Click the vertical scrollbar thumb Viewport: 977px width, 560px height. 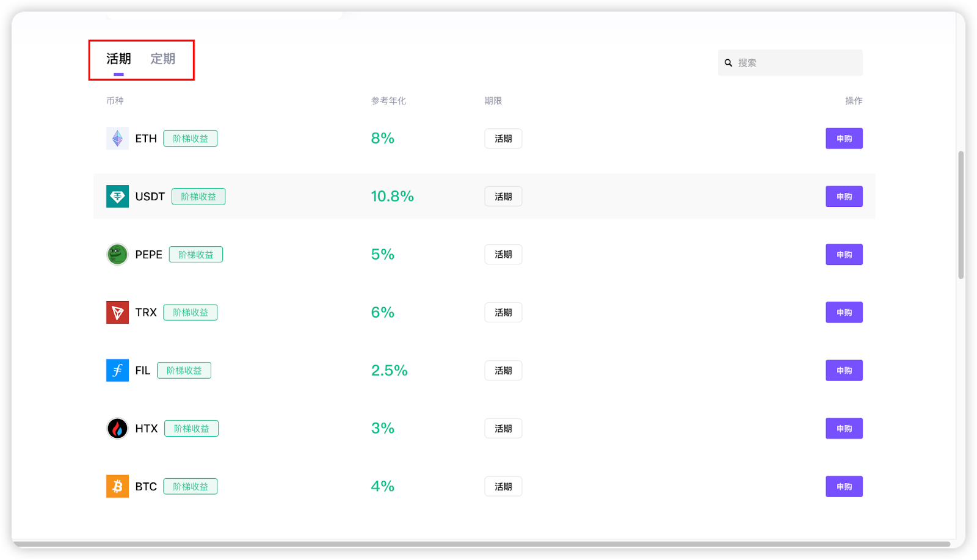(x=961, y=215)
